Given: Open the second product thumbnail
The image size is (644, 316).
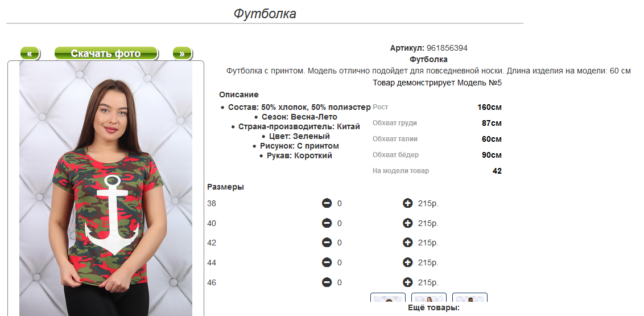Looking at the screenshot, I should tap(429, 297).
